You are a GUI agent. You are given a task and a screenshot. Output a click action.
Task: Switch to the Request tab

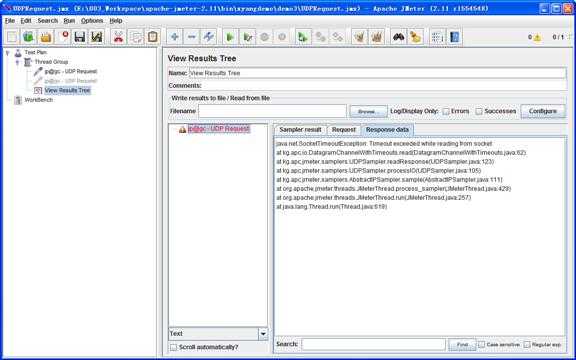344,130
